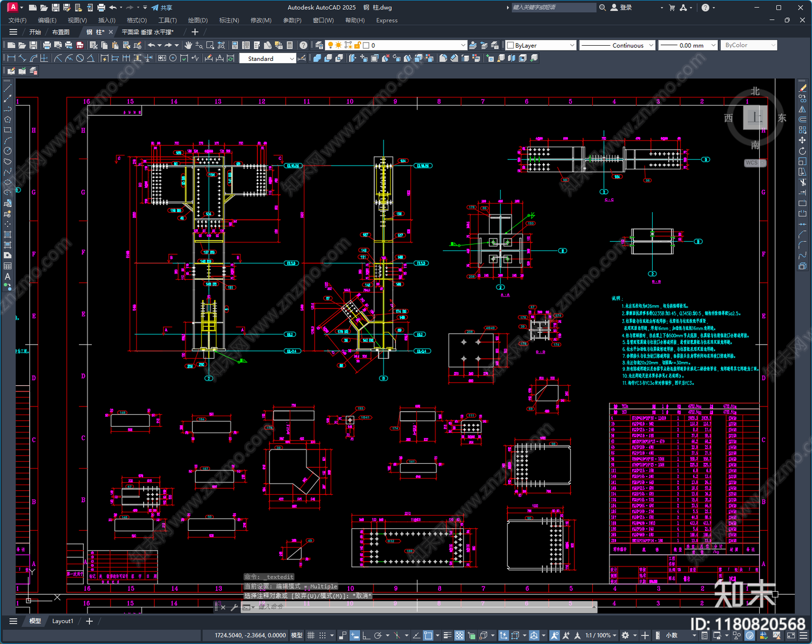This screenshot has height=644, width=812.
Task: Open the 1:1 / 100% annotation scale dropdown
Action: [x=601, y=635]
